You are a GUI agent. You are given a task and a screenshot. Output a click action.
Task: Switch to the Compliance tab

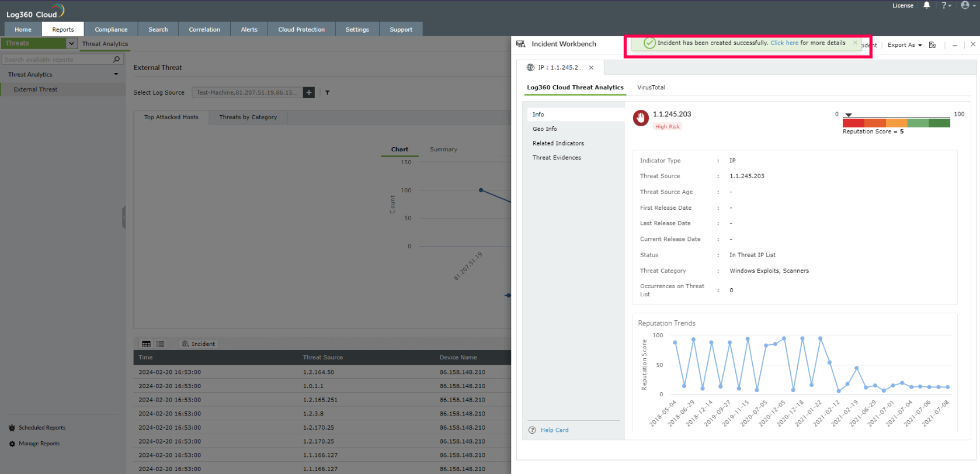111,29
